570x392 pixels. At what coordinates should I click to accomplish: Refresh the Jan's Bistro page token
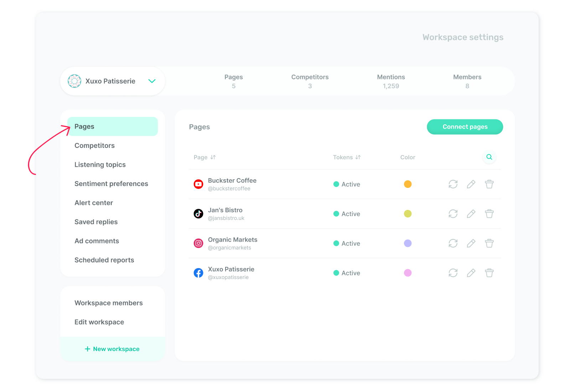click(x=453, y=214)
